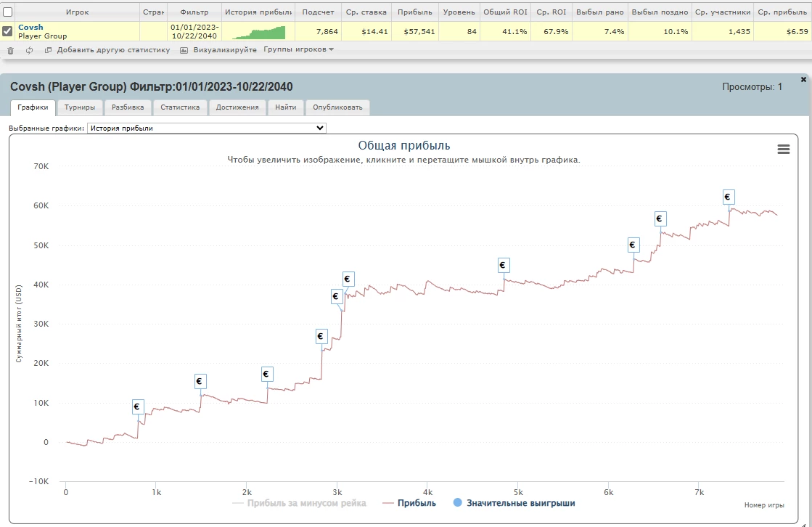This screenshot has width=812, height=527.
Task: Open the Статистика tab
Action: (x=180, y=107)
